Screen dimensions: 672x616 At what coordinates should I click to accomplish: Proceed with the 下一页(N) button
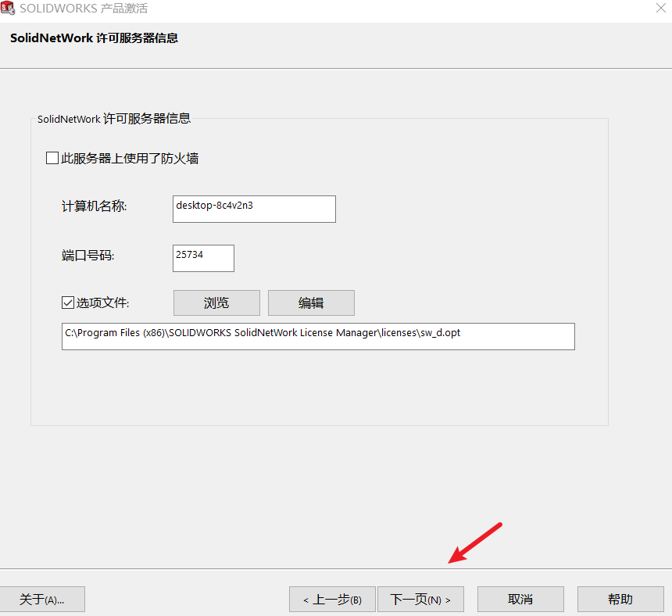pyautogui.click(x=420, y=599)
